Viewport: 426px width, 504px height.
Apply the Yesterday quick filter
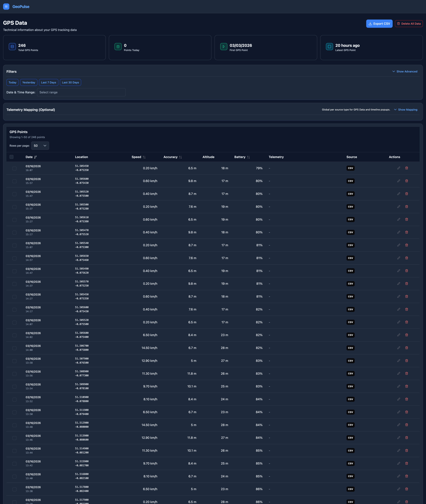click(x=29, y=82)
